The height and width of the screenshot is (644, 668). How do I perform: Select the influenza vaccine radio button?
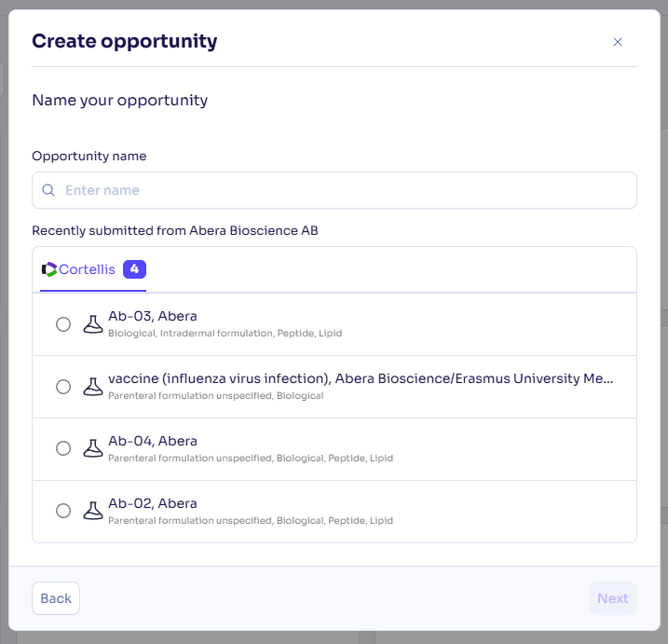[63, 387]
